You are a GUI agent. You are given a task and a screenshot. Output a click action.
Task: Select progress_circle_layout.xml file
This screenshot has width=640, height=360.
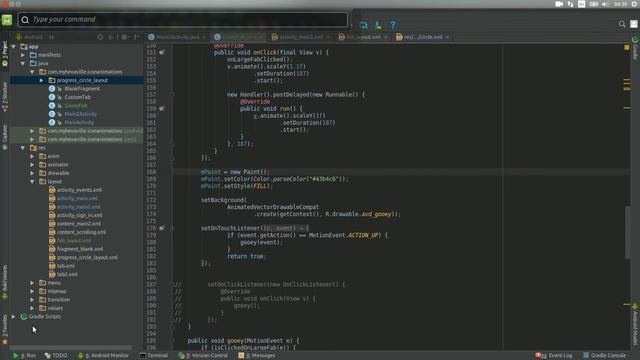click(87, 258)
